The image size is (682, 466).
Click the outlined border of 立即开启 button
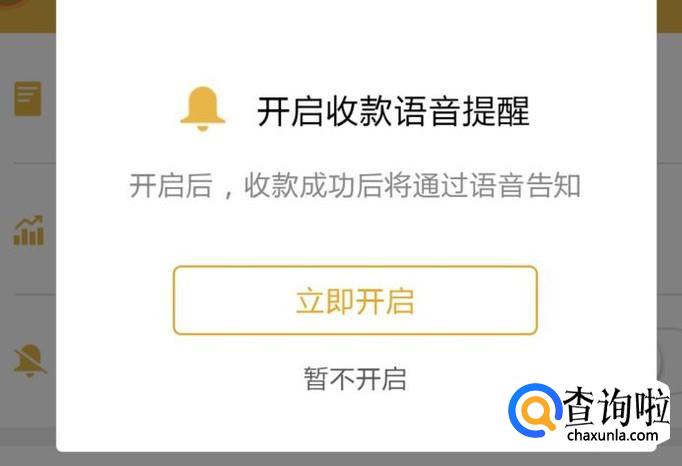355,267
